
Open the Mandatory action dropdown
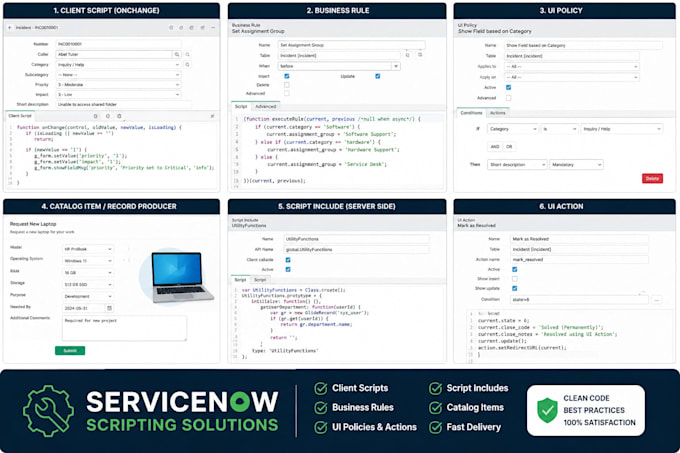pos(576,165)
